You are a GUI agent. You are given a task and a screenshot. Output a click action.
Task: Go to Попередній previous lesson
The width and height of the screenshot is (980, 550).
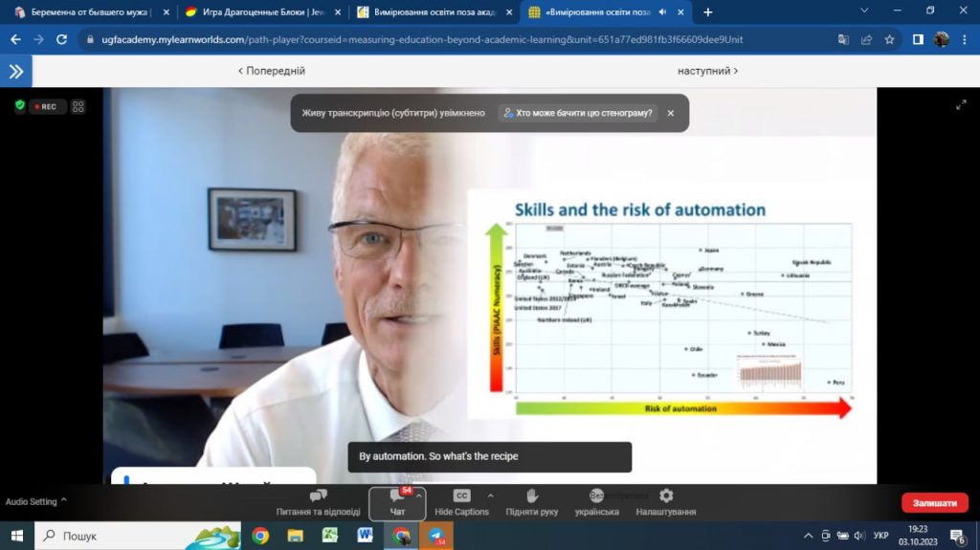click(x=272, y=71)
